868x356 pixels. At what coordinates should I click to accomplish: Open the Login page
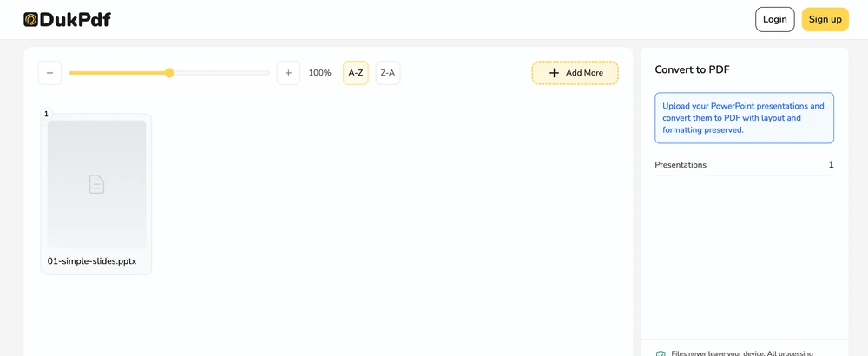tap(775, 19)
